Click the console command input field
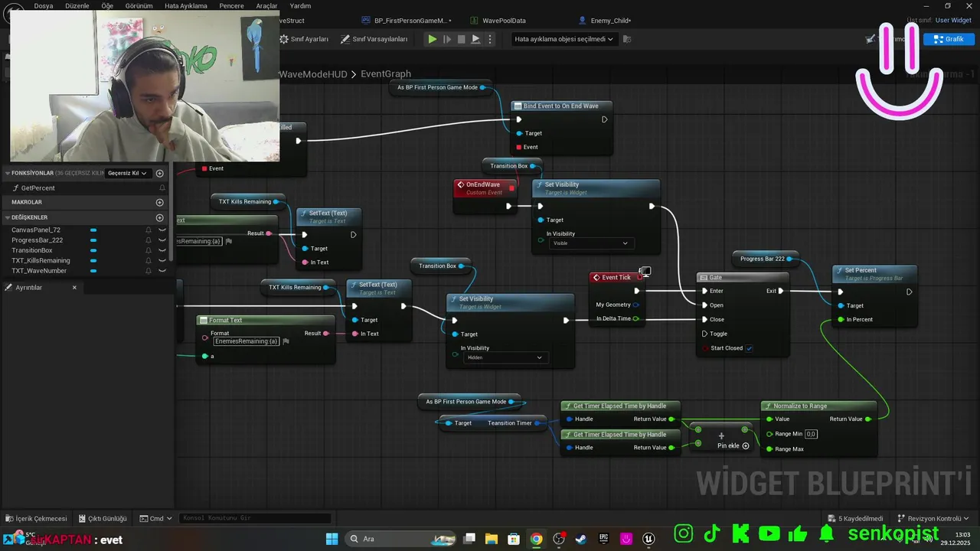Screen dimensions: 980x551 (256, 518)
